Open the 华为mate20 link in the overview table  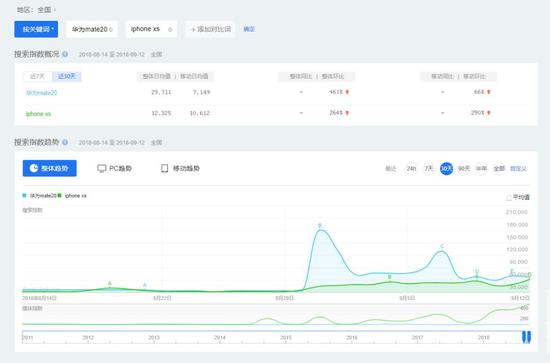(41, 93)
